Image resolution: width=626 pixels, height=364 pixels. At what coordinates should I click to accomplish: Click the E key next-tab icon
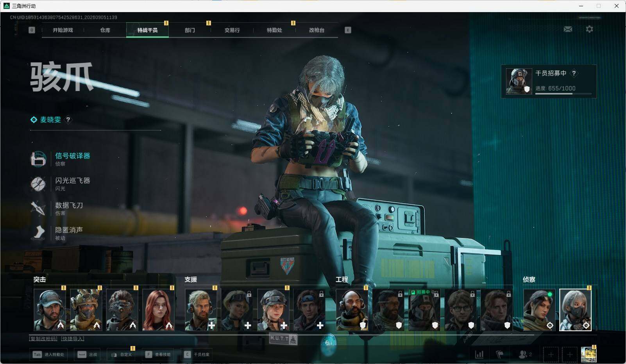pyautogui.click(x=348, y=30)
